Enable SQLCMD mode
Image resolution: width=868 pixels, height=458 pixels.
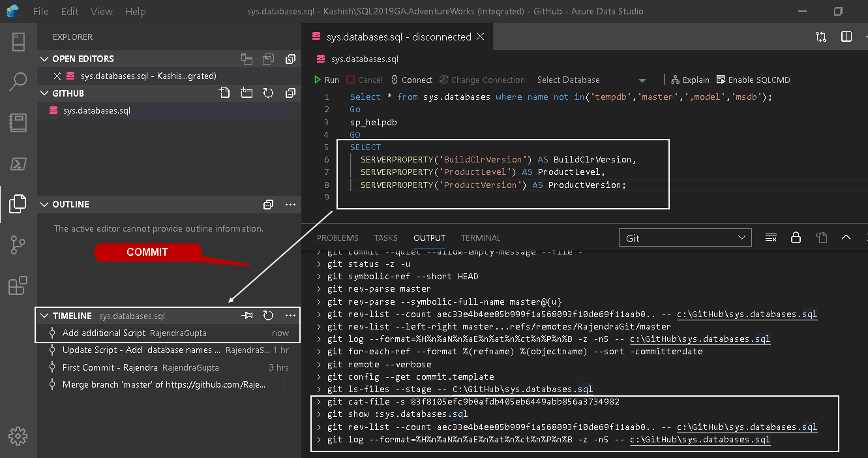click(753, 80)
